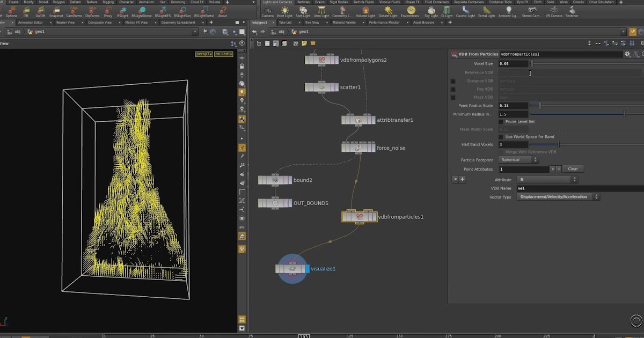This screenshot has height=338, width=644.
Task: Open the Particle Footprint Spherical dropdown
Action: point(517,159)
